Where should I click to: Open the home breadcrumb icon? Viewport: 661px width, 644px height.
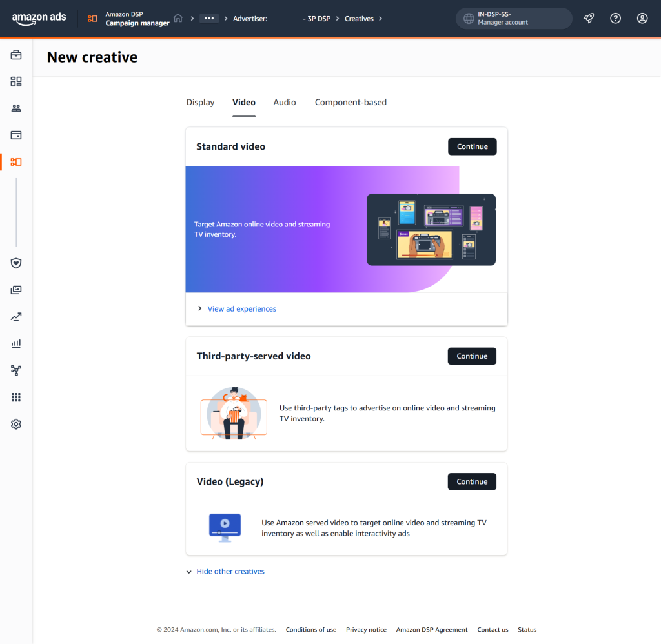178,18
